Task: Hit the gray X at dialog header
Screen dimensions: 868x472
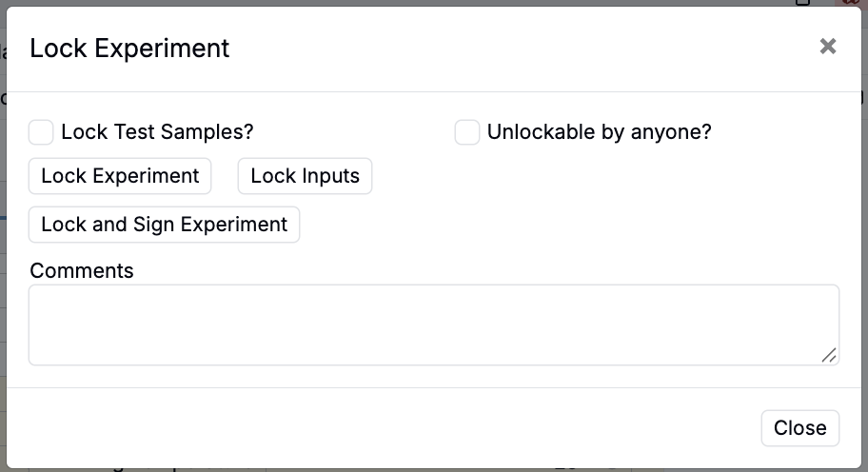Action: [x=828, y=47]
